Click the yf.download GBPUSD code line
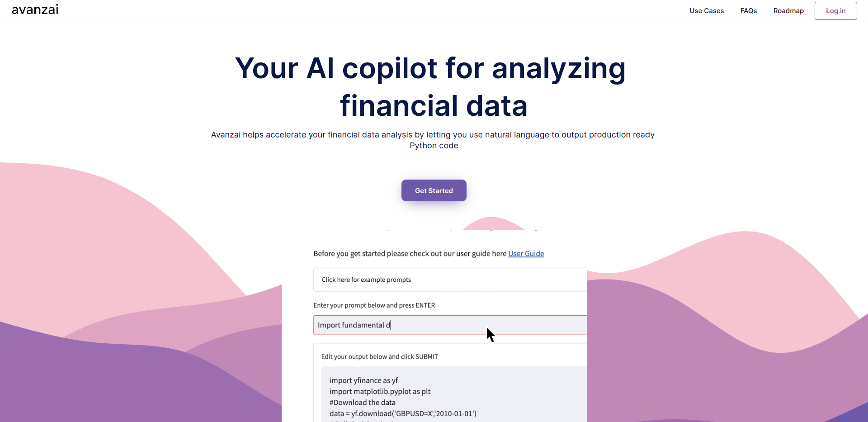Image resolution: width=868 pixels, height=422 pixels. click(403, 413)
